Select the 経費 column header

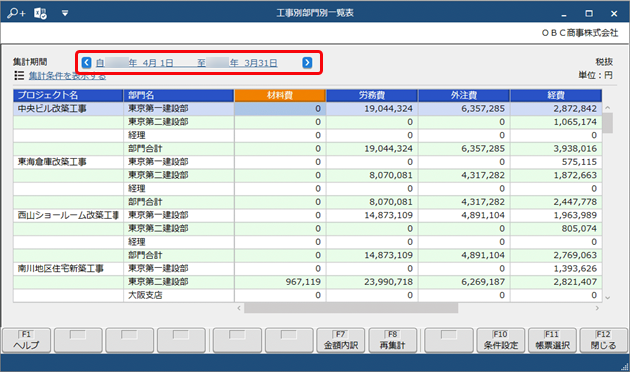click(556, 95)
